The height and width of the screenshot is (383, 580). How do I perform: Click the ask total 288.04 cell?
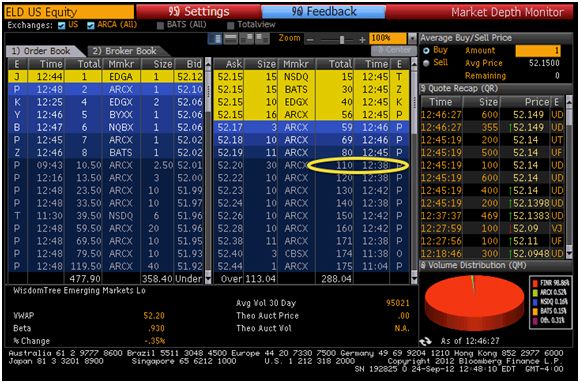coord(334,279)
